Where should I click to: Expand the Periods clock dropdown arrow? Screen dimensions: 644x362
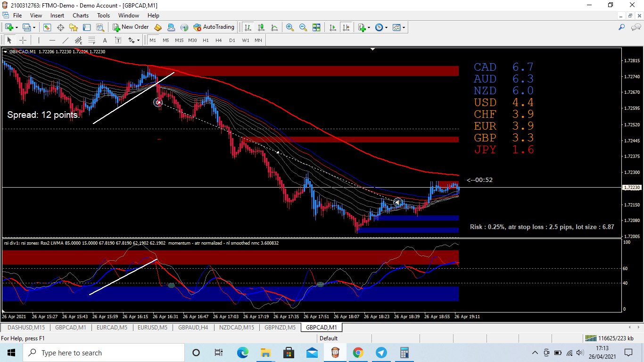(x=386, y=27)
